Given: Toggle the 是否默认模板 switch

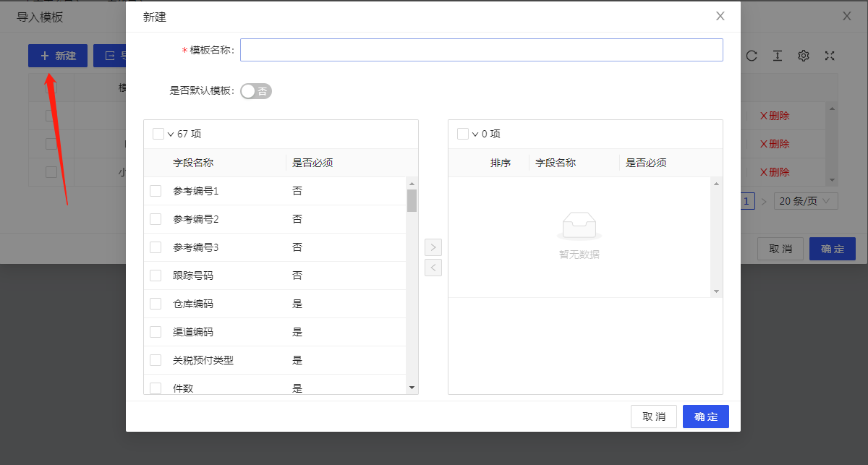Looking at the screenshot, I should coord(256,91).
